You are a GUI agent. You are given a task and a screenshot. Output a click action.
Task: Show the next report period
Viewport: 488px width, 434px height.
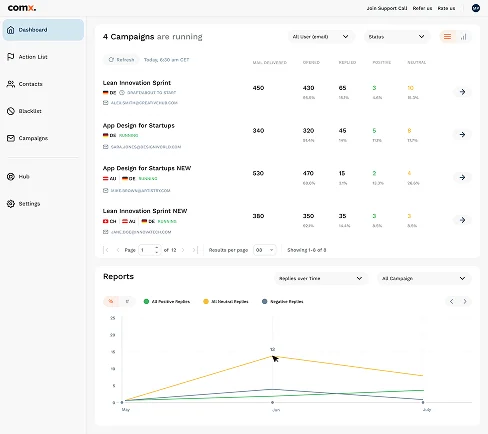point(465,301)
